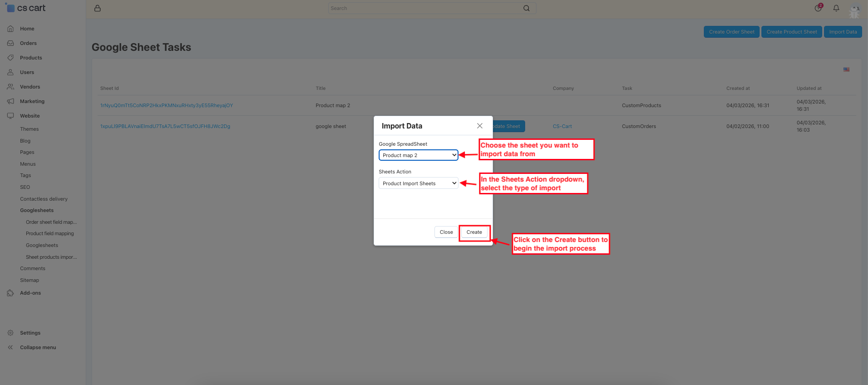Click the Title column header
868x385 pixels.
pyautogui.click(x=321, y=88)
